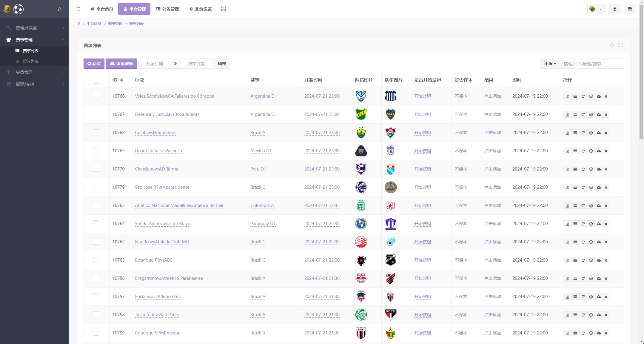Click the delete icon for row 10779
This screenshot has height=344, width=644.
coord(606,187)
